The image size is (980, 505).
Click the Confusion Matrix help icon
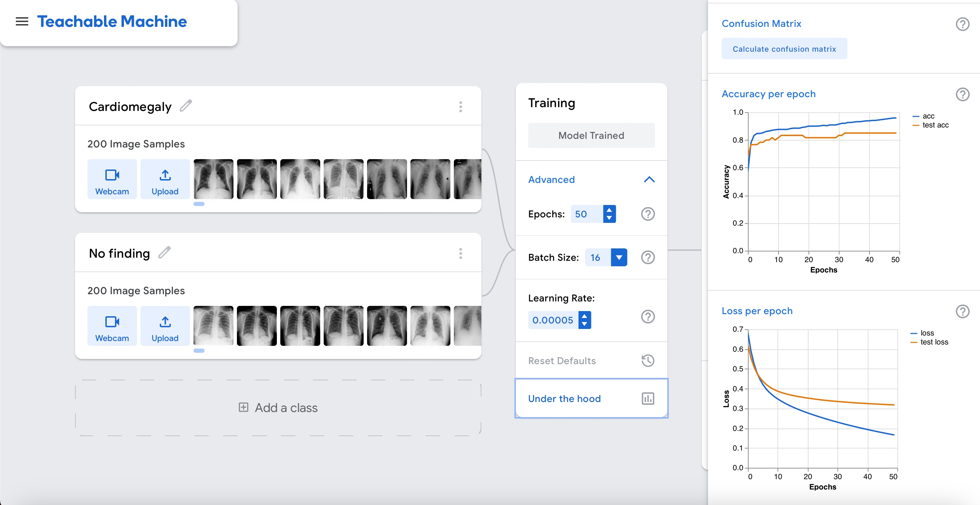pos(962,24)
